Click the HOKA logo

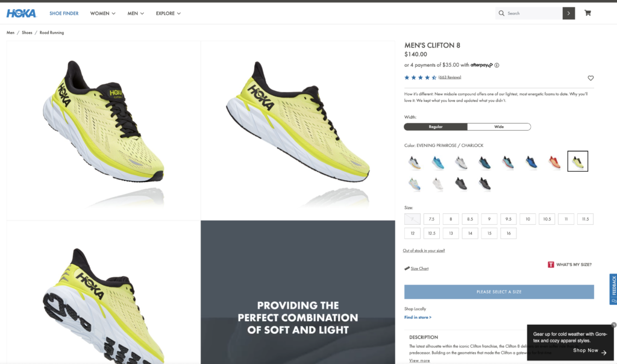(21, 13)
